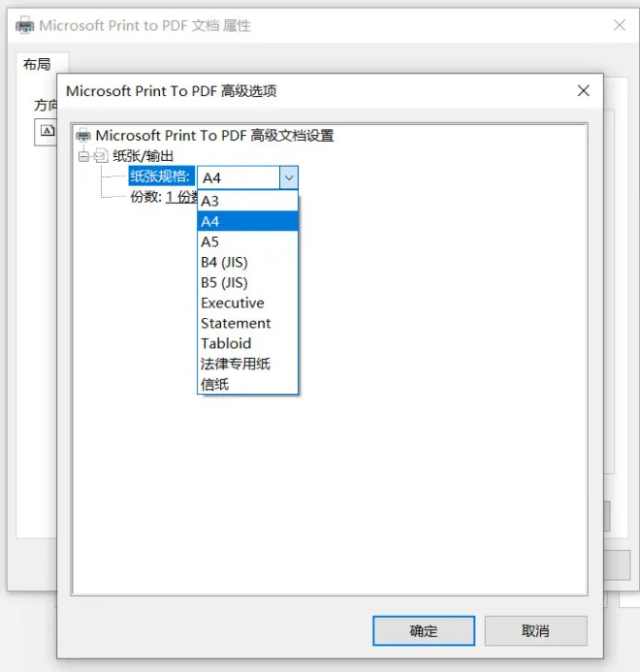Select 法律专用纸 paper size
This screenshot has width=640, height=672.
(248, 364)
